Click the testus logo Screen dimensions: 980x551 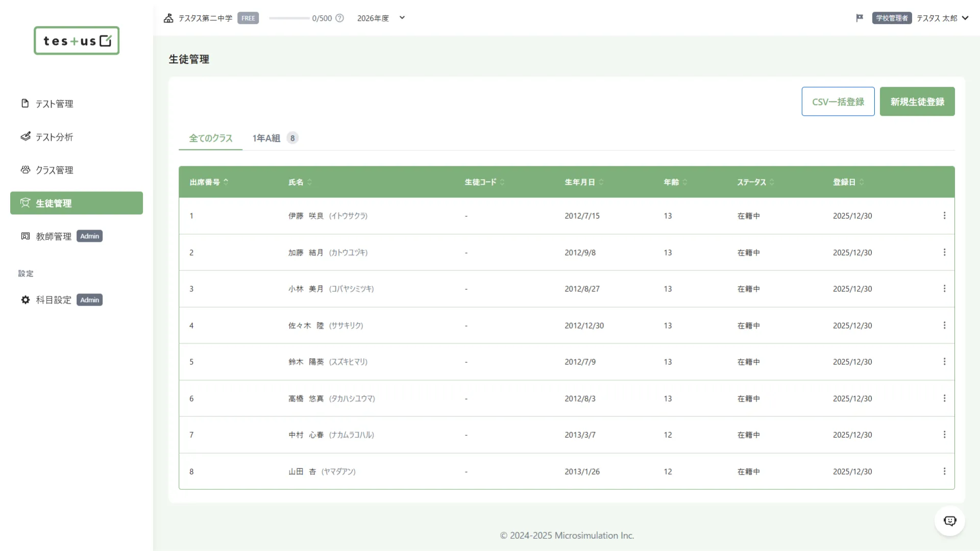(77, 41)
